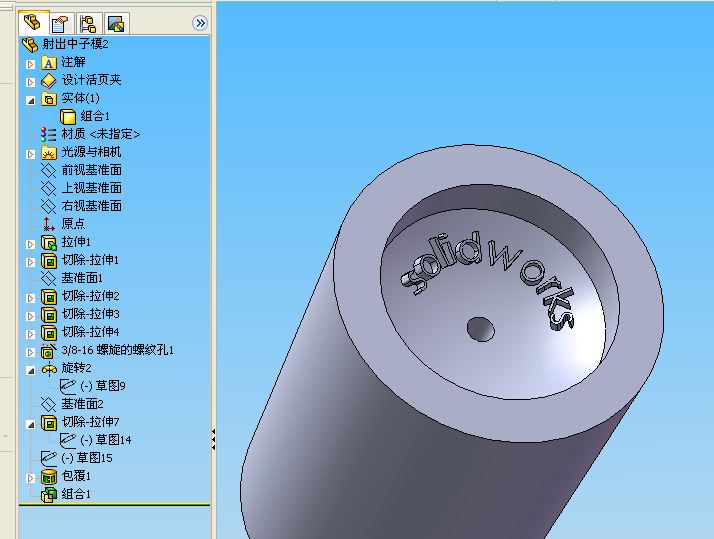Expand the 拉伸1 extrude feature

[x=31, y=244]
